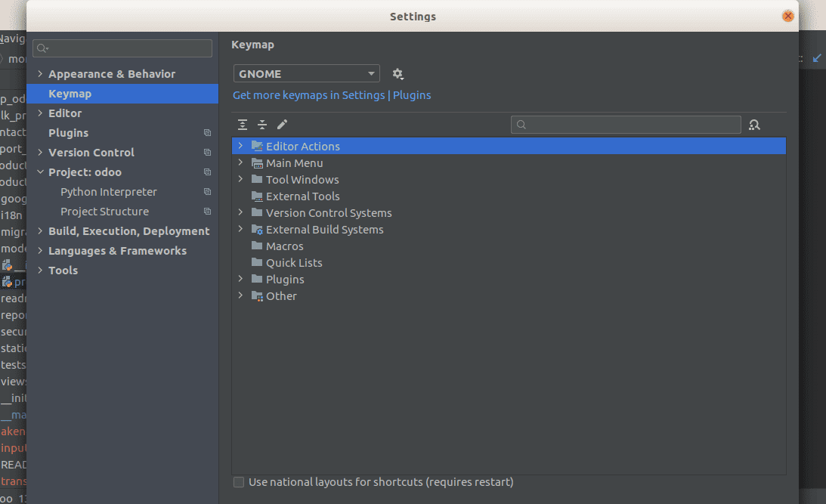Viewport: 826px width, 504px height.
Task: Collapse the Project: odoo section
Action: coord(40,172)
